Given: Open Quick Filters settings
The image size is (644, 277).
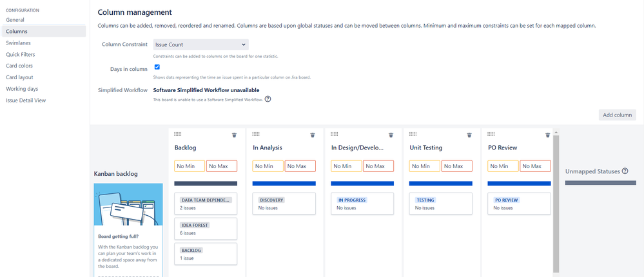Looking at the screenshot, I should click(x=20, y=54).
